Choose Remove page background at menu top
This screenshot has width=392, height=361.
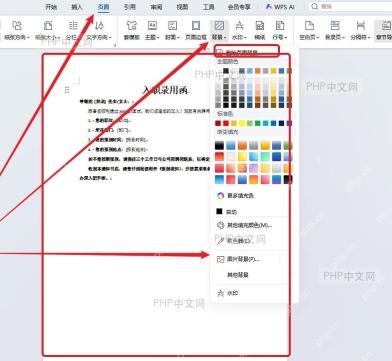(246, 52)
